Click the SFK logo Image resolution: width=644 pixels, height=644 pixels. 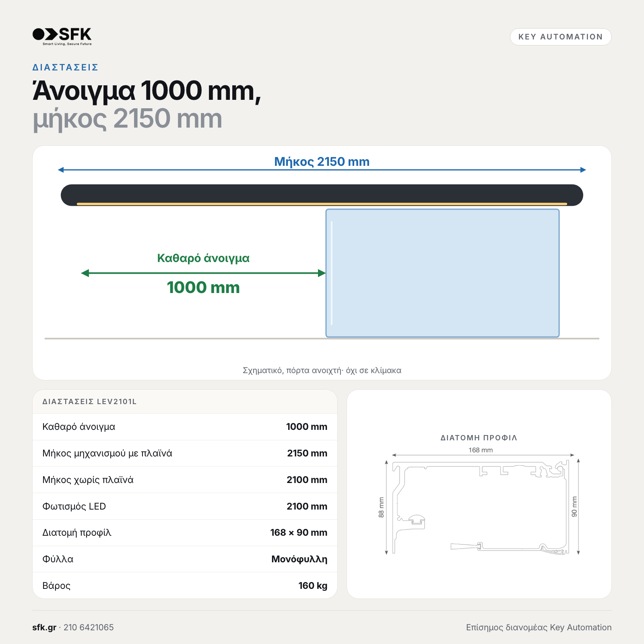click(x=62, y=36)
